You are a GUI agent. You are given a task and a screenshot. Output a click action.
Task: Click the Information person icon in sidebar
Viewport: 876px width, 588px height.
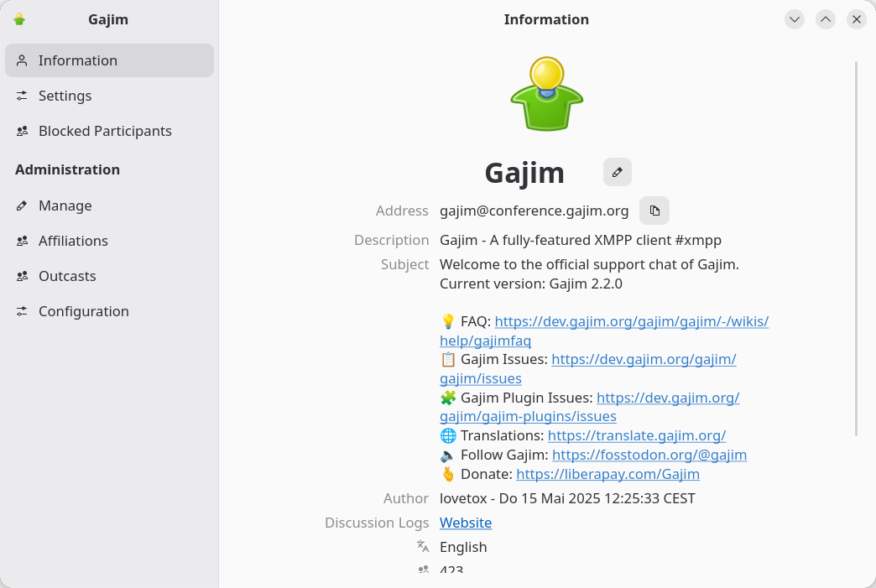point(22,60)
